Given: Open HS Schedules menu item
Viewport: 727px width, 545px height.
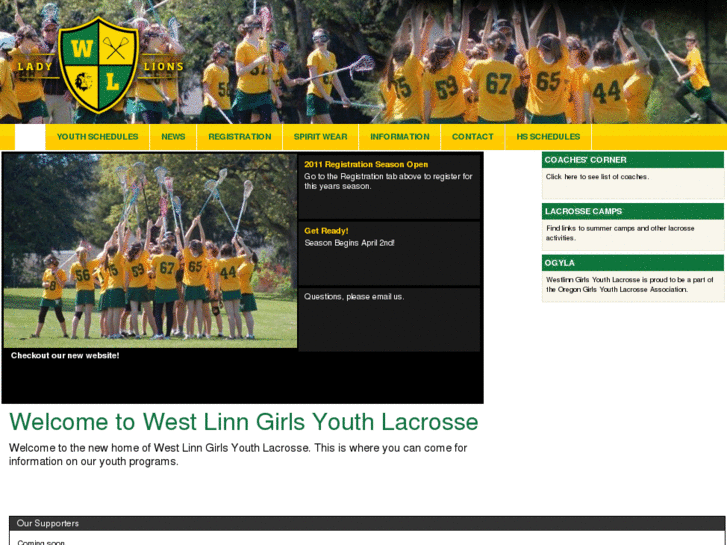Looking at the screenshot, I should tap(548, 137).
